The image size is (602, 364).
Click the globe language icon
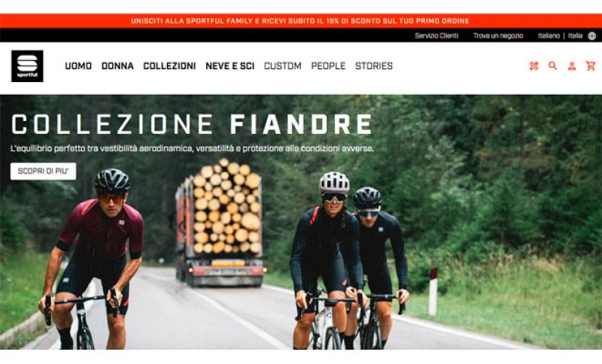592,36
